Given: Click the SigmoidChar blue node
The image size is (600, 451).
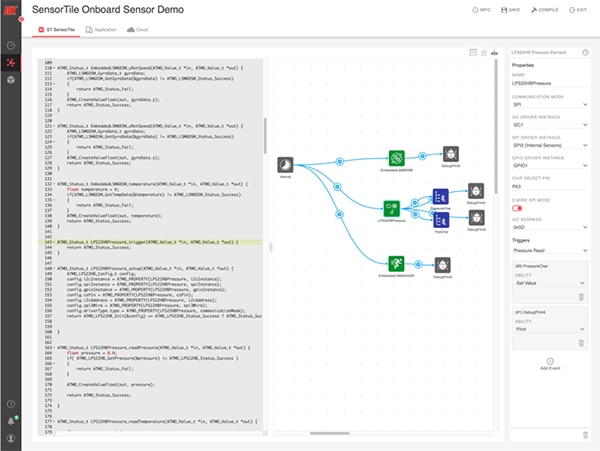Looking at the screenshot, I should (442, 197).
